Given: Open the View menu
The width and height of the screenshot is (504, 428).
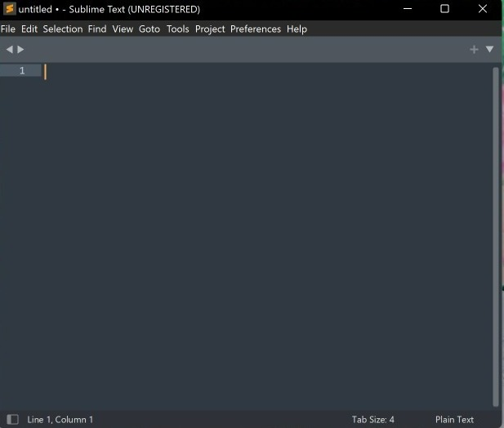Looking at the screenshot, I should [x=123, y=29].
